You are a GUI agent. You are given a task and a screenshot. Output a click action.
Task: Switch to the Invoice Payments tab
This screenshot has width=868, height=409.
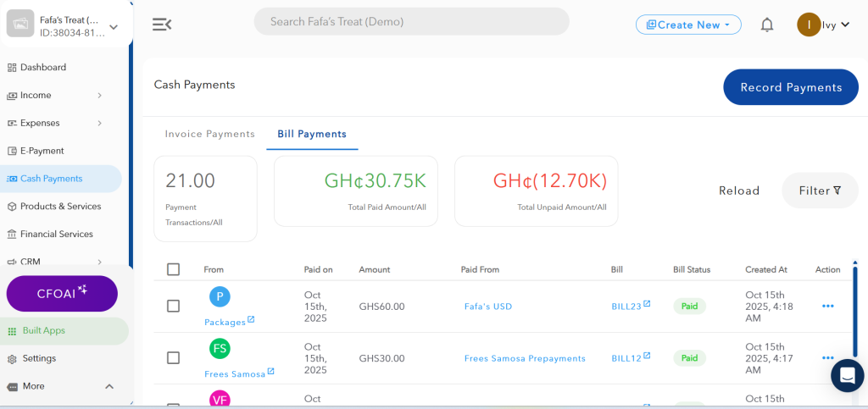pyautogui.click(x=209, y=134)
